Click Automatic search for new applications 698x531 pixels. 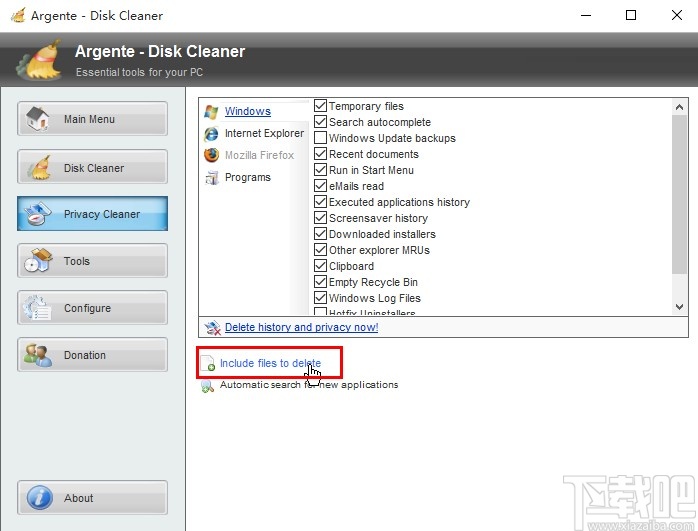point(309,385)
